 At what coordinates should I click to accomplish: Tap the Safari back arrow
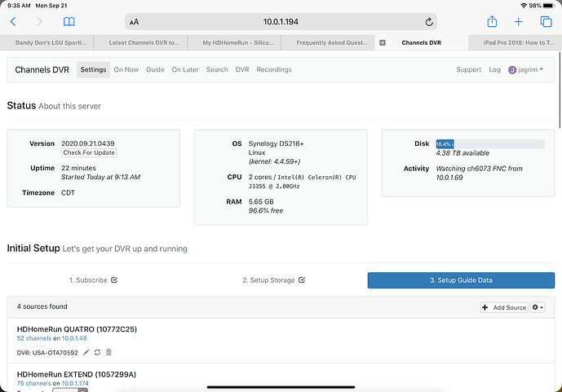pyautogui.click(x=14, y=22)
